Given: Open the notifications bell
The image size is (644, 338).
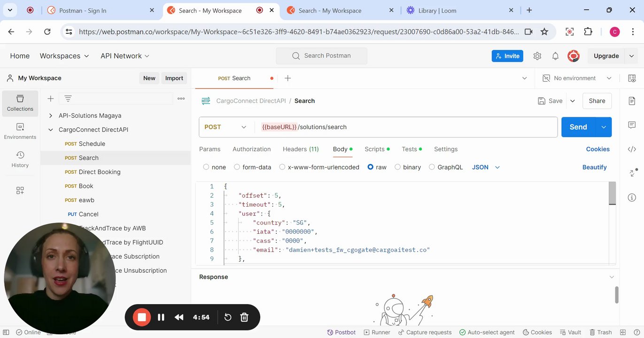Looking at the screenshot, I should (555, 56).
